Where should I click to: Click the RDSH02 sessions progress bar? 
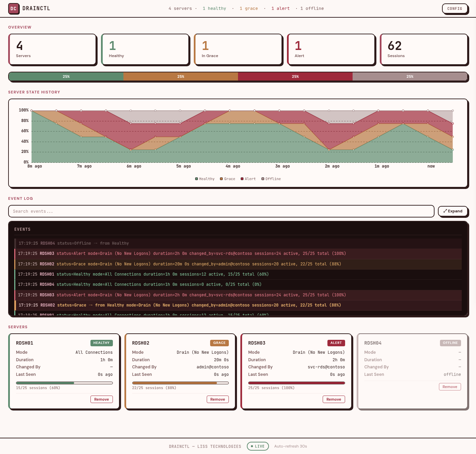(180, 383)
